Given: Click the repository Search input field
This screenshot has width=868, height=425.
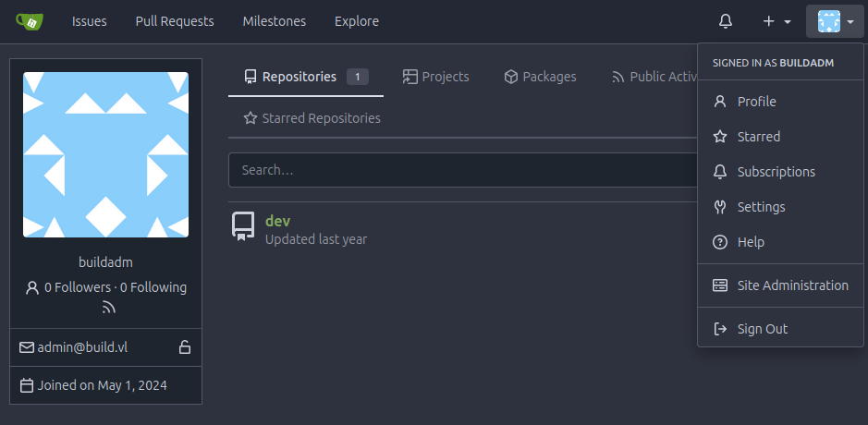Looking at the screenshot, I should click(462, 170).
